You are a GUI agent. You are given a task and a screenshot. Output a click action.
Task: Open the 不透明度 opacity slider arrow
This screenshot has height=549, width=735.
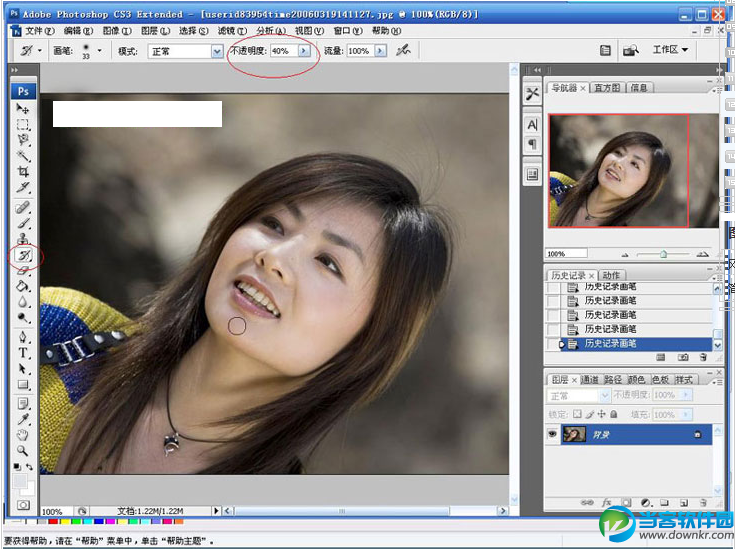tap(303, 50)
